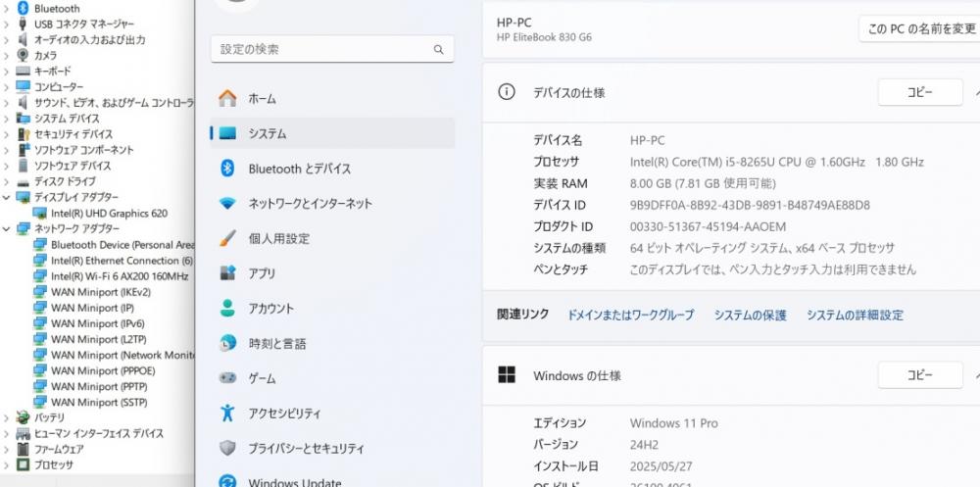
Task: Click the コンピューター device icon
Action: click(x=24, y=86)
